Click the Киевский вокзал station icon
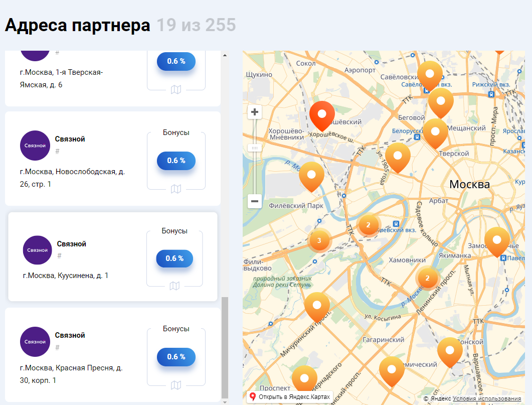 pyautogui.click(x=396, y=224)
